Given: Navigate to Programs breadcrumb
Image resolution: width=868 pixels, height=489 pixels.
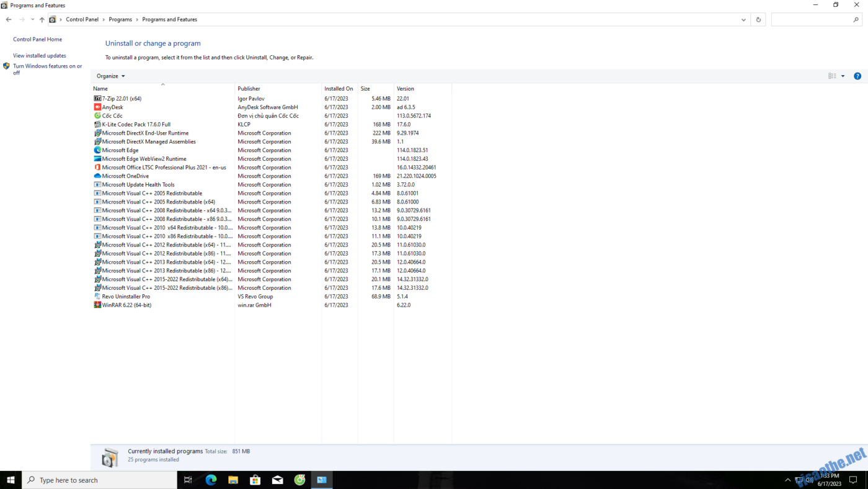Looking at the screenshot, I should point(120,20).
